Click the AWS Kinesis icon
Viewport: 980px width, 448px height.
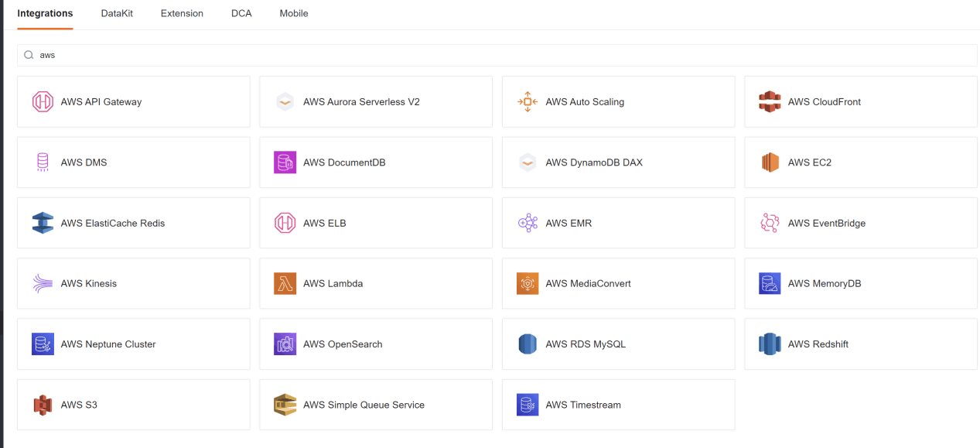pos(43,283)
